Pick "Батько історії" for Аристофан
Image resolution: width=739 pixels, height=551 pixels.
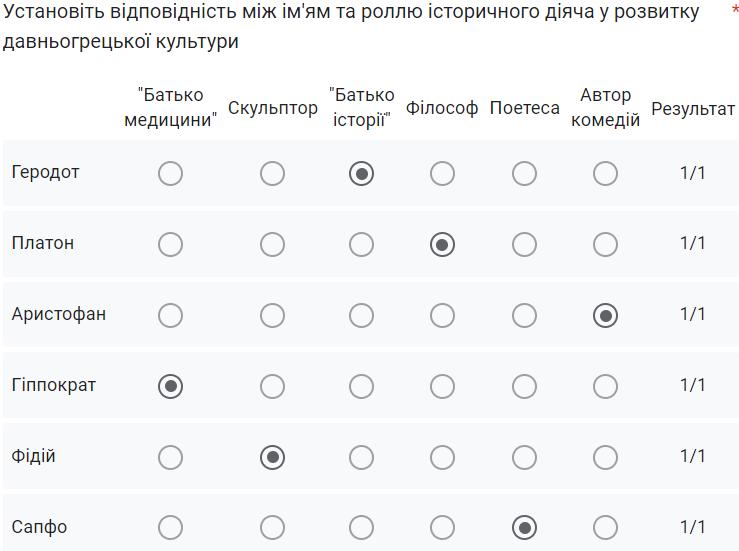361,316
